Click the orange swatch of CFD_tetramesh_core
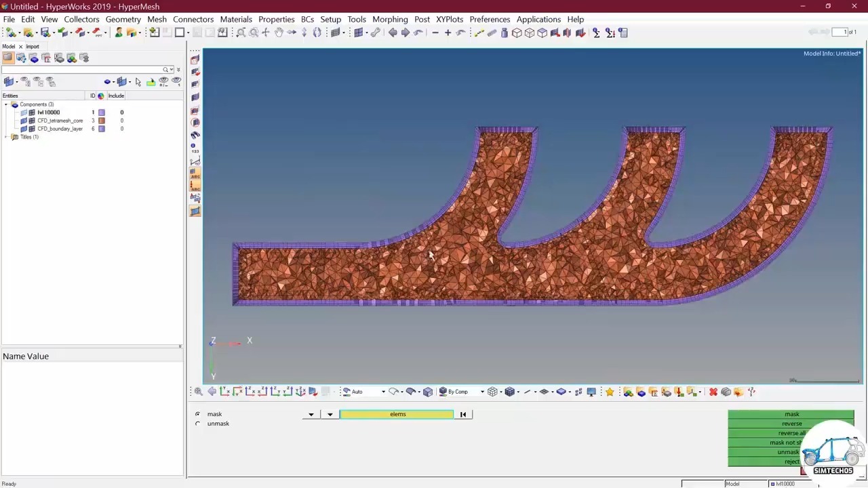The width and height of the screenshot is (868, 488). pos(102,121)
